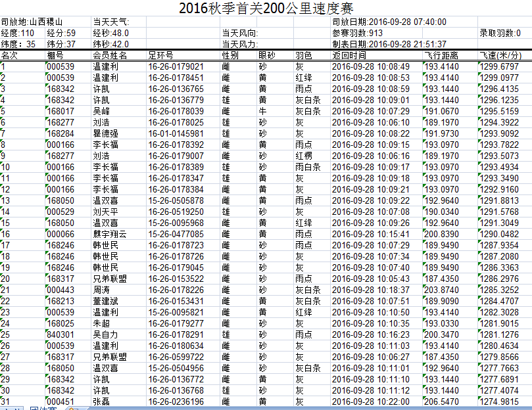The width and height of the screenshot is (532, 410).
Task: Select flight distance 191.9730
Action: tap(441, 133)
